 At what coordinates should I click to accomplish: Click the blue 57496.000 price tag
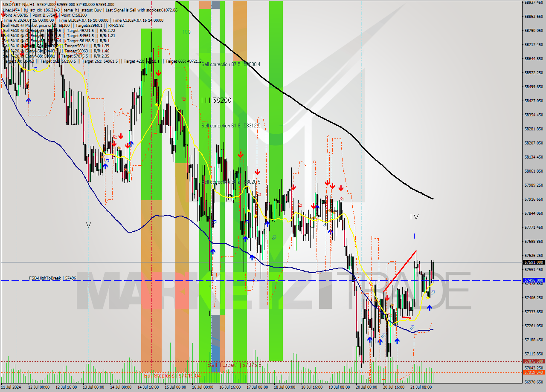click(x=533, y=280)
